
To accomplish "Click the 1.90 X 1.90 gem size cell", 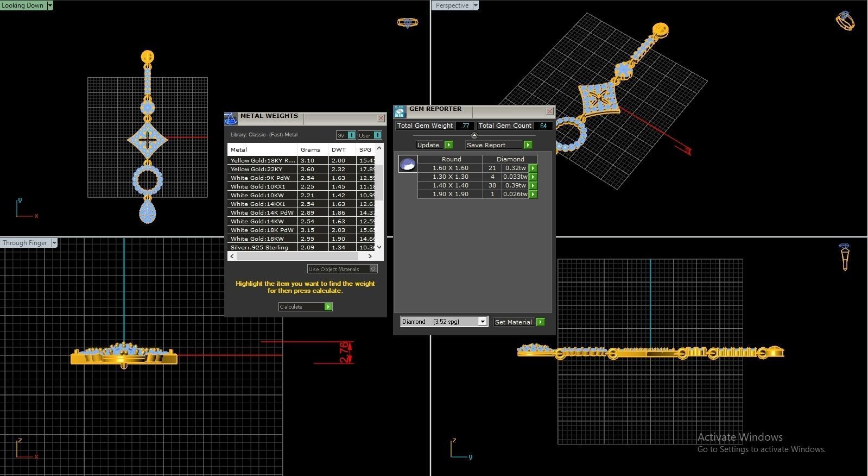I will coord(450,194).
